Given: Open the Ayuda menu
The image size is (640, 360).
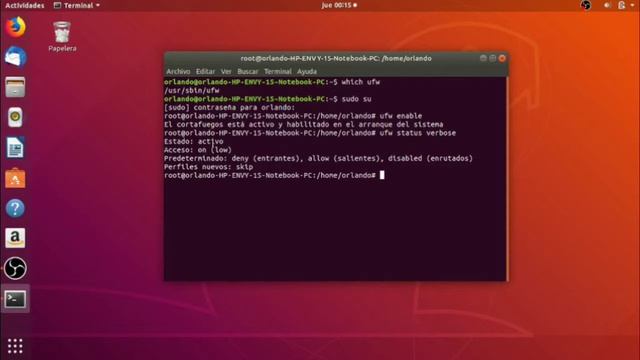Looking at the screenshot, I should pos(307,71).
